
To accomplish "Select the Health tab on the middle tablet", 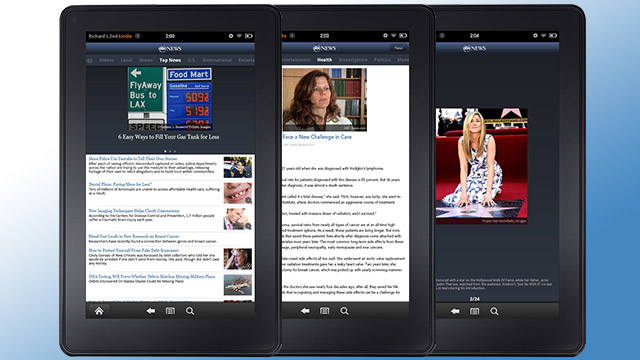I will click(x=324, y=60).
